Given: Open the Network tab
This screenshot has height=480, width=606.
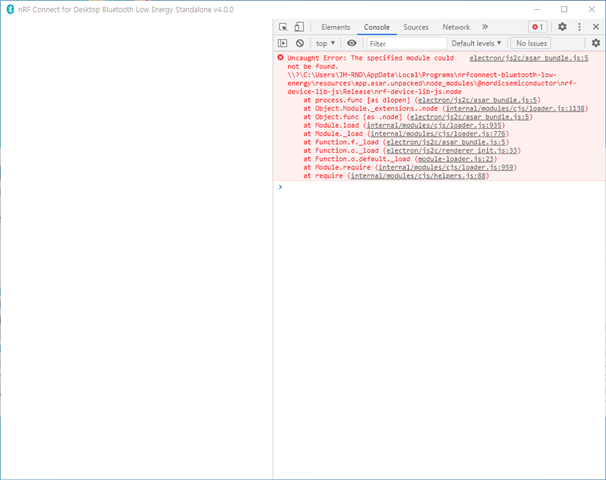Looking at the screenshot, I should (456, 27).
